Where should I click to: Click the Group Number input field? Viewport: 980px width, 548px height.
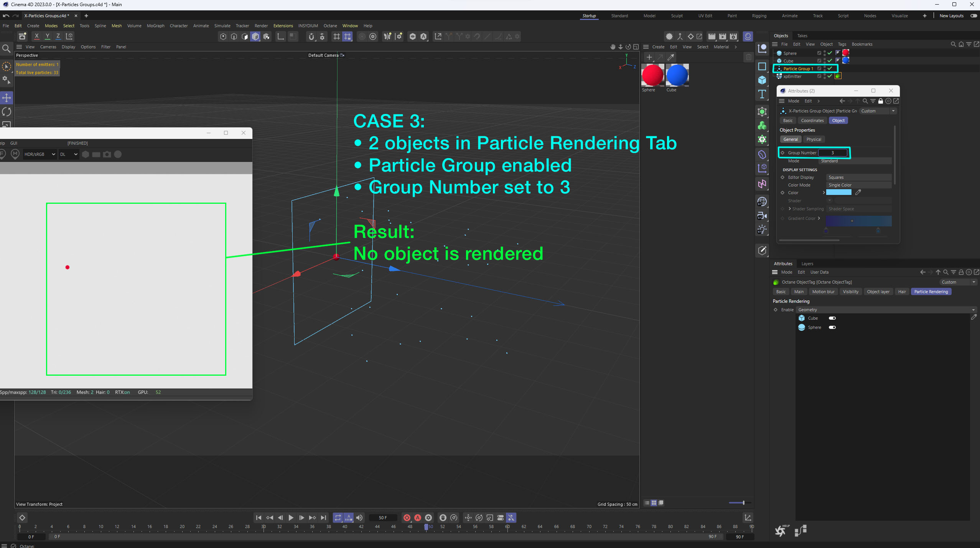click(x=832, y=153)
